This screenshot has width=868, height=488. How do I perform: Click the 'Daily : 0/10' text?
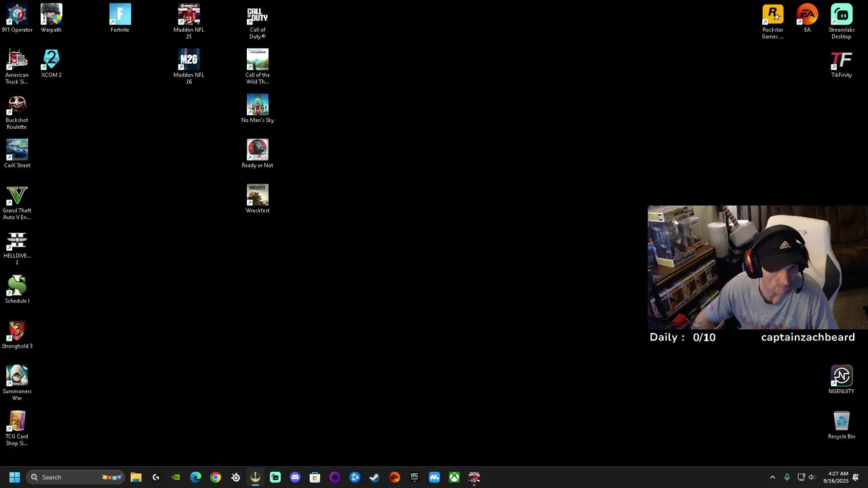[x=682, y=338]
